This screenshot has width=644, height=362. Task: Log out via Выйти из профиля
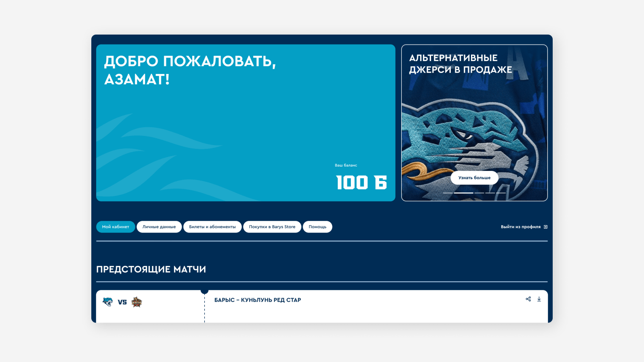pyautogui.click(x=524, y=227)
